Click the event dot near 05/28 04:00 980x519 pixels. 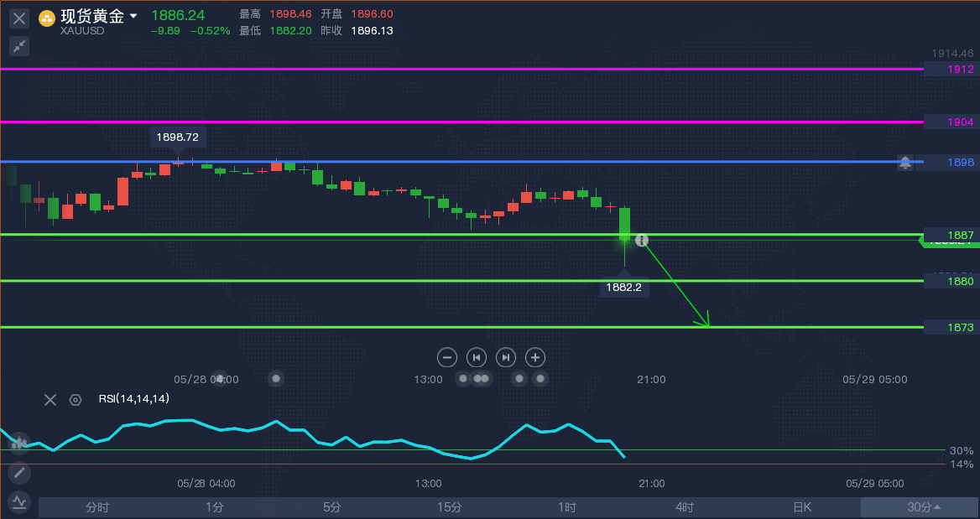(x=219, y=378)
